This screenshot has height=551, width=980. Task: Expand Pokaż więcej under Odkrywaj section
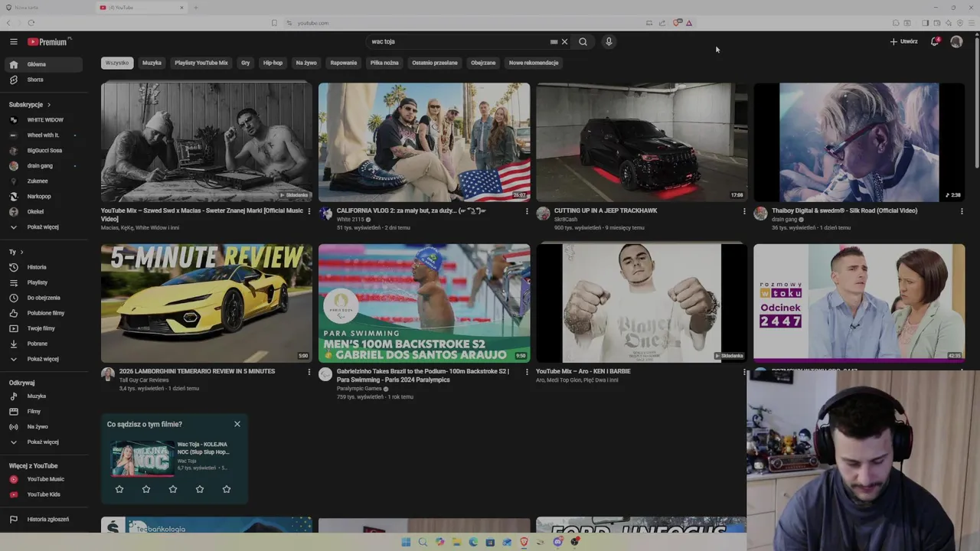[x=43, y=442]
